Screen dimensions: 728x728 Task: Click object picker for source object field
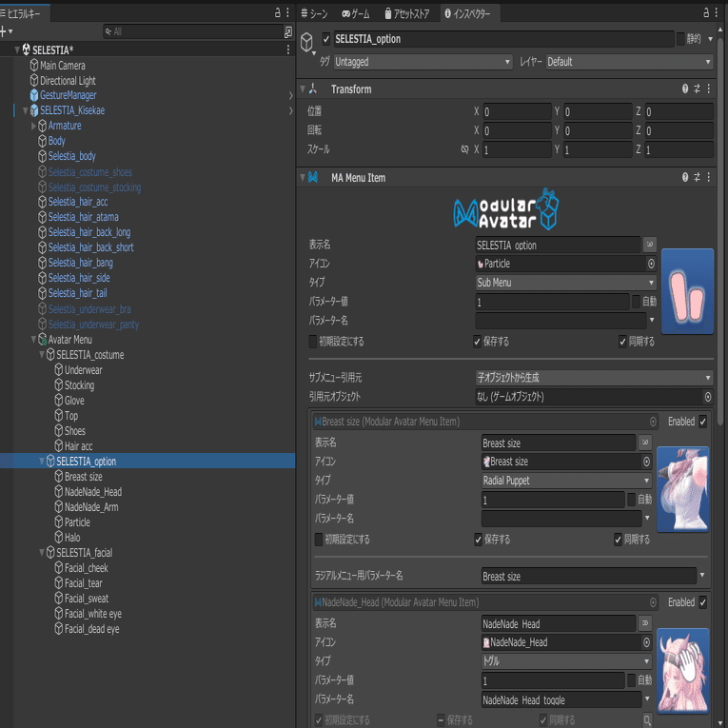(x=708, y=397)
